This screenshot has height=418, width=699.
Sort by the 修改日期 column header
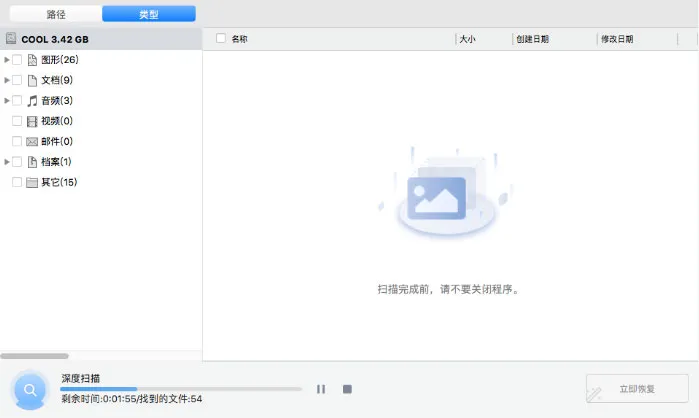pos(617,39)
